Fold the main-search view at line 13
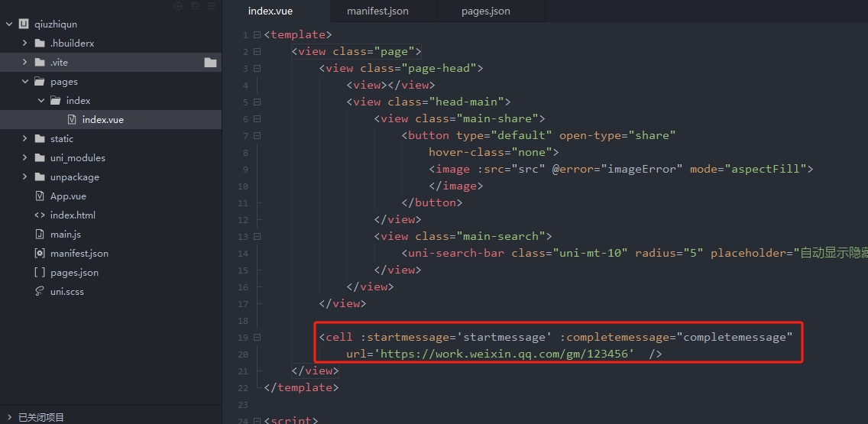 click(257, 236)
